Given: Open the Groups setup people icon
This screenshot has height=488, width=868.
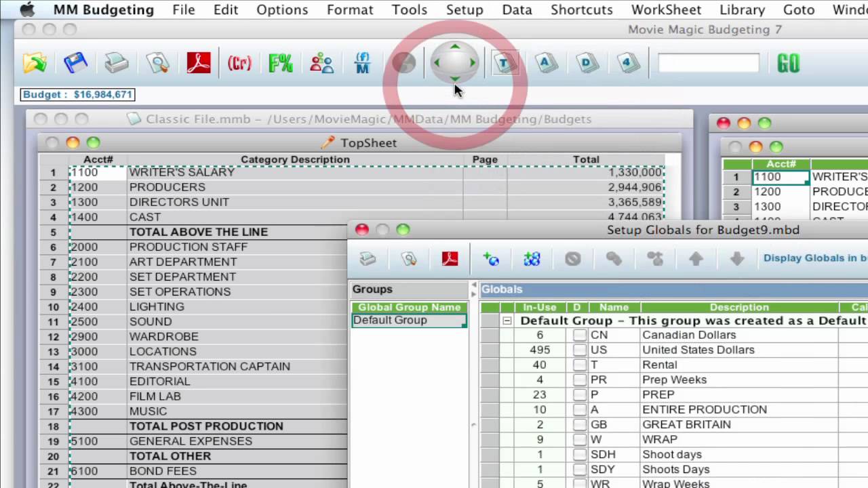Looking at the screenshot, I should [321, 63].
